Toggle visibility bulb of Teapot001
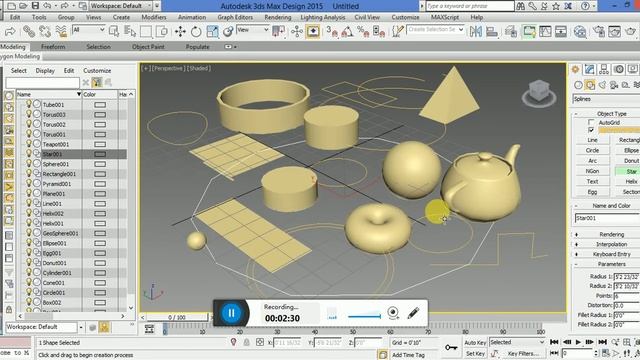Viewport: 640px width, 360px height. tap(29, 144)
